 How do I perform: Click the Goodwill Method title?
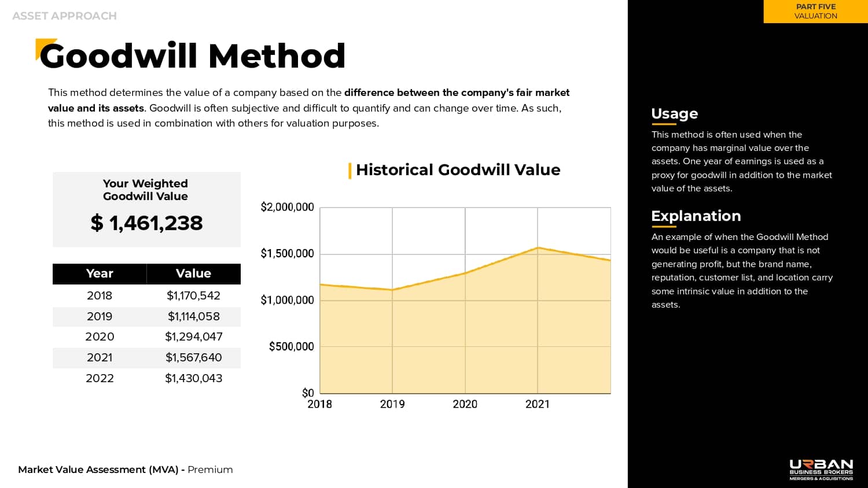point(192,56)
